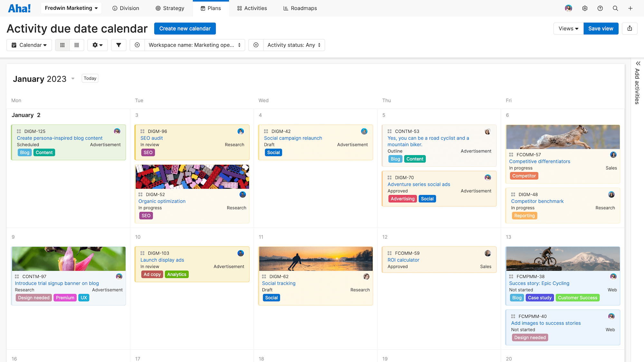Open the Roadmaps tab
Viewport: 644px width, 362px height.
coord(300,8)
